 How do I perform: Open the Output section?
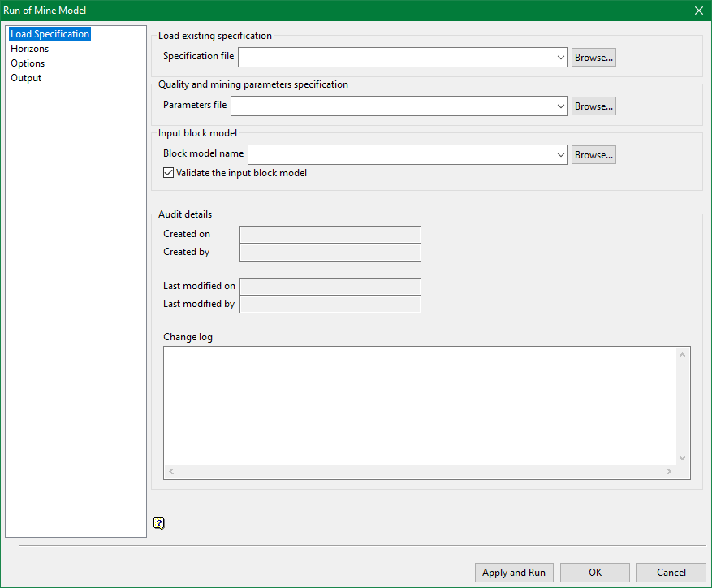[26, 78]
